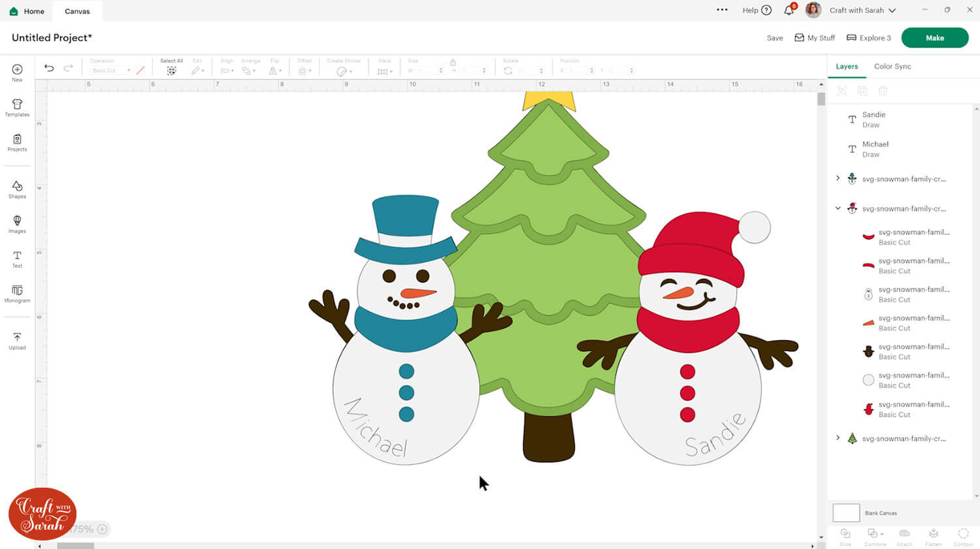
Task: Create a New project from sidebar
Action: tap(17, 72)
